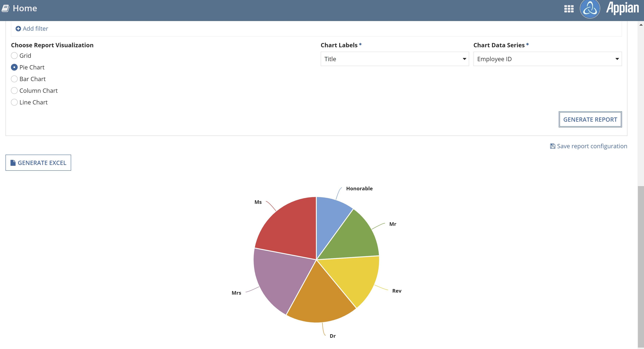Open the Home menu title
The image size is (644, 349).
25,8
